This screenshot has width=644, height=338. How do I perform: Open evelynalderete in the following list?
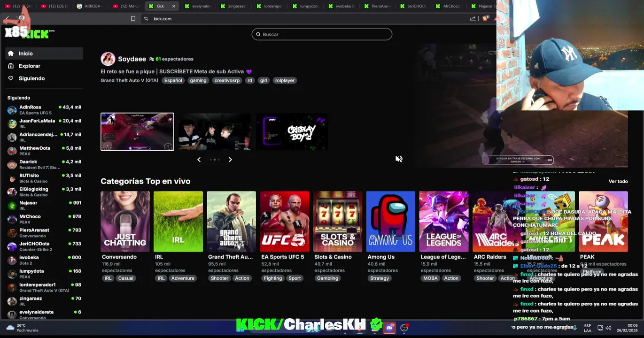[x=44, y=315]
